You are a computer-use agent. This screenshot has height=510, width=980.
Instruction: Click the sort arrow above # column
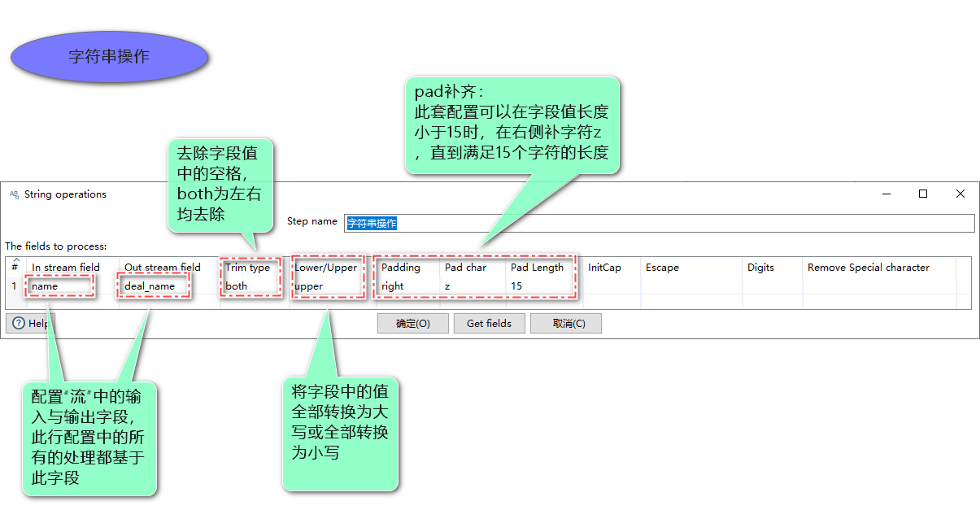click(15, 260)
